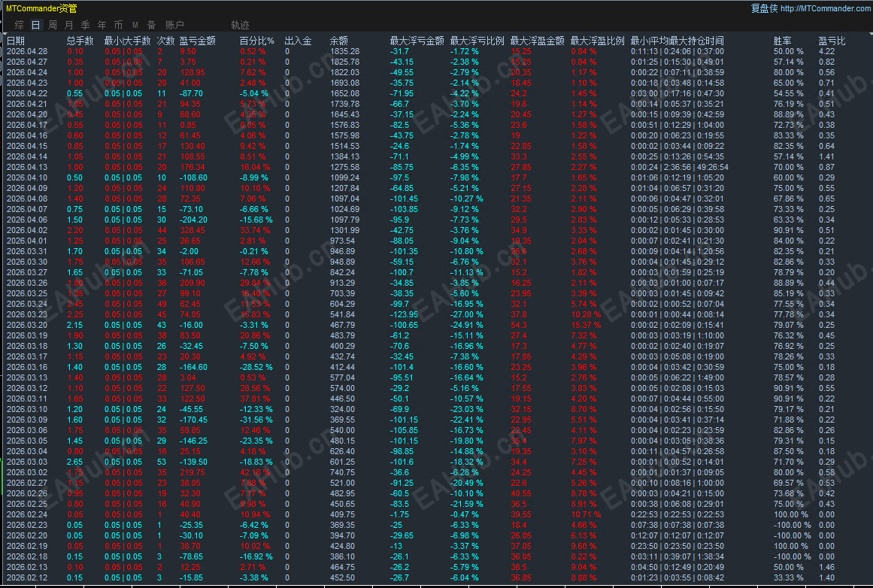Click the balance value 1835.28
The image size is (873, 588).
(x=344, y=51)
